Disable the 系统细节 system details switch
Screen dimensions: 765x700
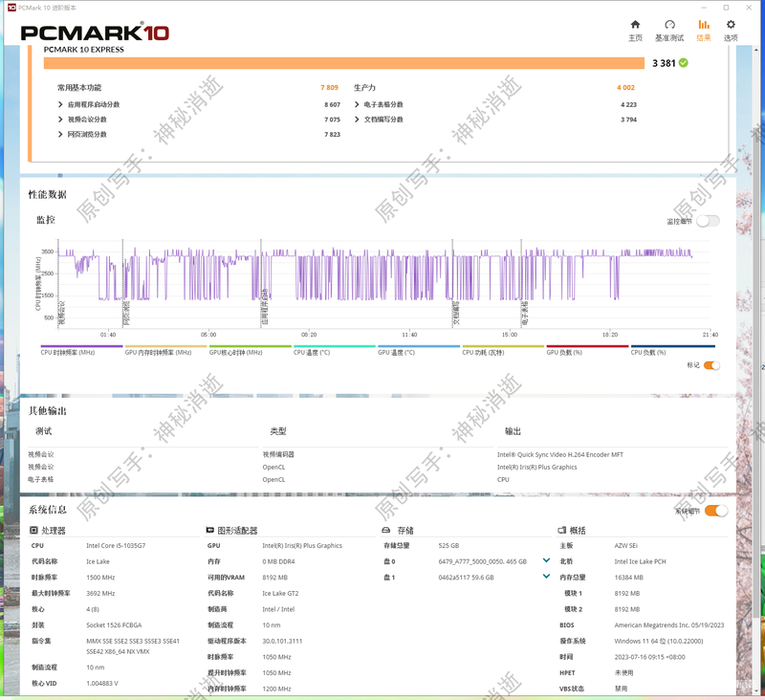point(716,511)
